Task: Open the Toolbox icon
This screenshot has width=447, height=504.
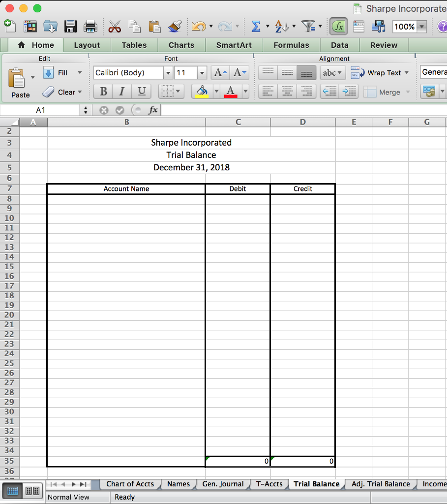Action: point(358,27)
